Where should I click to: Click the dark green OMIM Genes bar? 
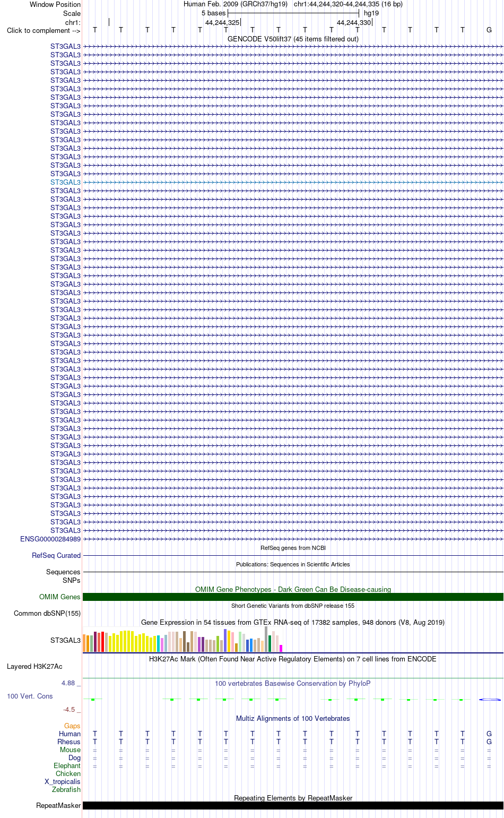(293, 597)
